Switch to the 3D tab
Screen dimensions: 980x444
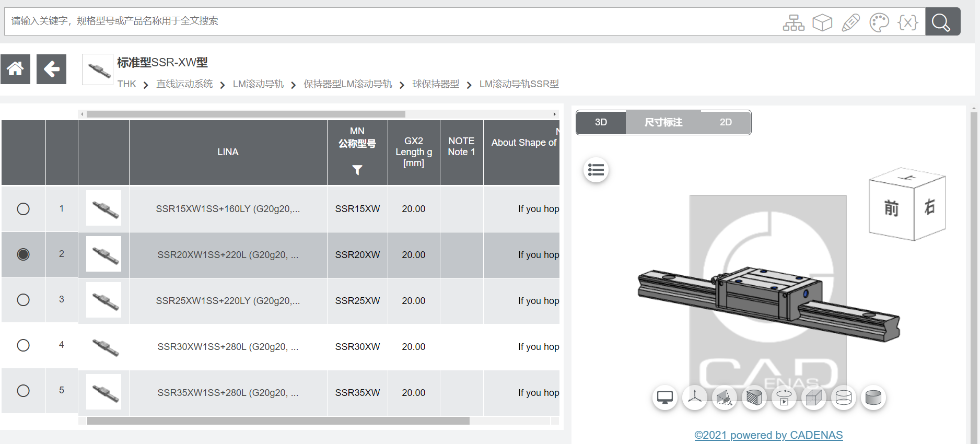[601, 122]
